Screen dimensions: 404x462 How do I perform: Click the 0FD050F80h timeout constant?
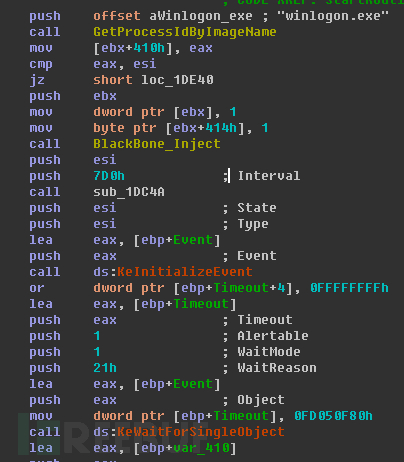click(x=333, y=416)
